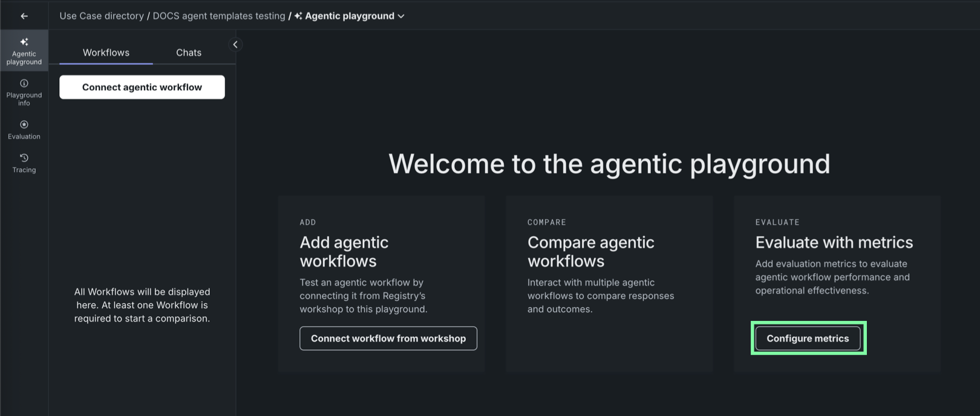Click the Connect agentic workflow button
This screenshot has height=416, width=980.
[x=142, y=87]
